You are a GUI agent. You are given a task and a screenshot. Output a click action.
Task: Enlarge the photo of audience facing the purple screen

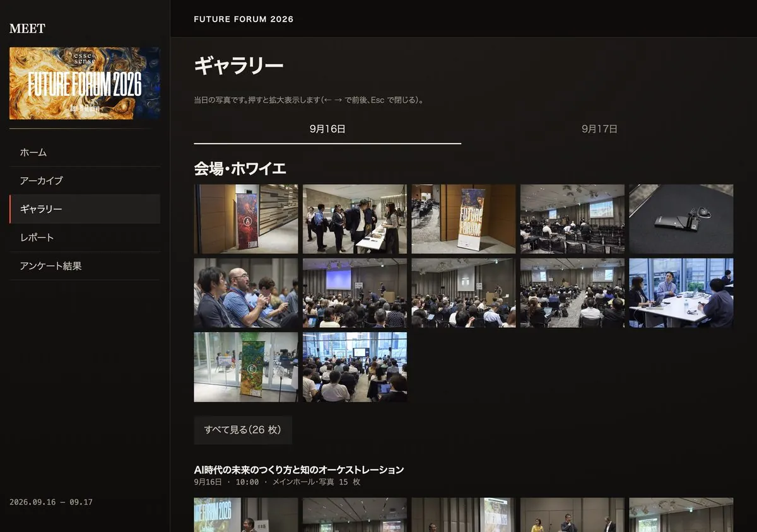pyautogui.click(x=355, y=293)
